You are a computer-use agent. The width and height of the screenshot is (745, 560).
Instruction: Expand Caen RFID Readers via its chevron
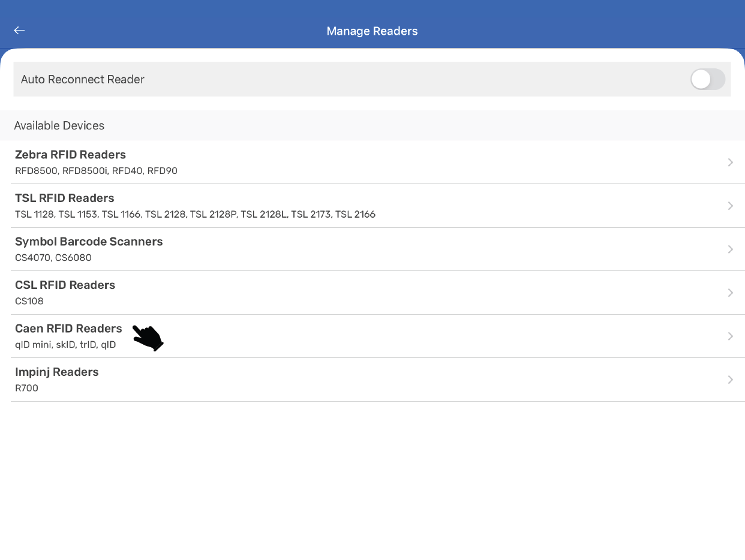click(730, 336)
